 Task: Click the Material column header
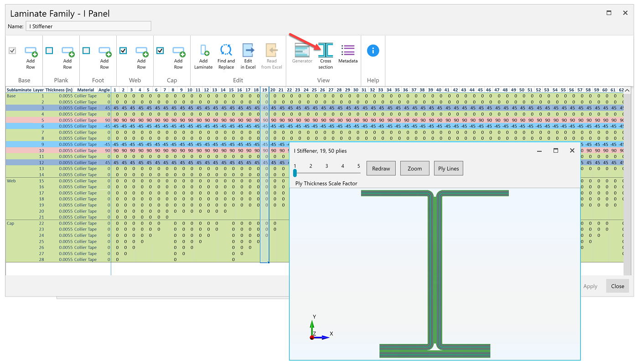tap(86, 90)
